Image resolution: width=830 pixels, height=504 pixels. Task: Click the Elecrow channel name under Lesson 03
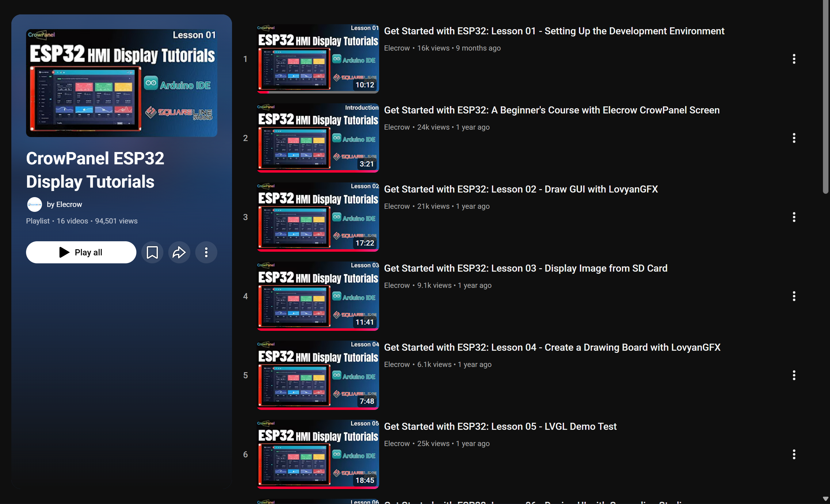tap(397, 285)
